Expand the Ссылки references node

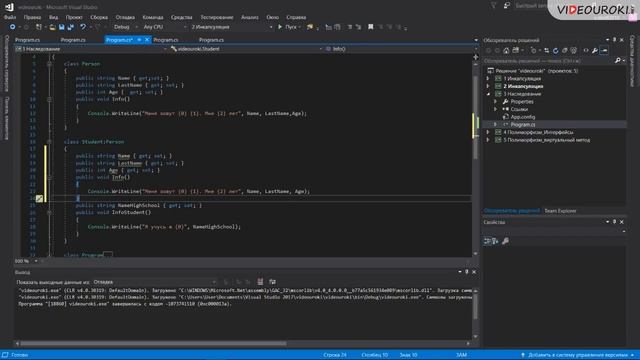[496, 109]
